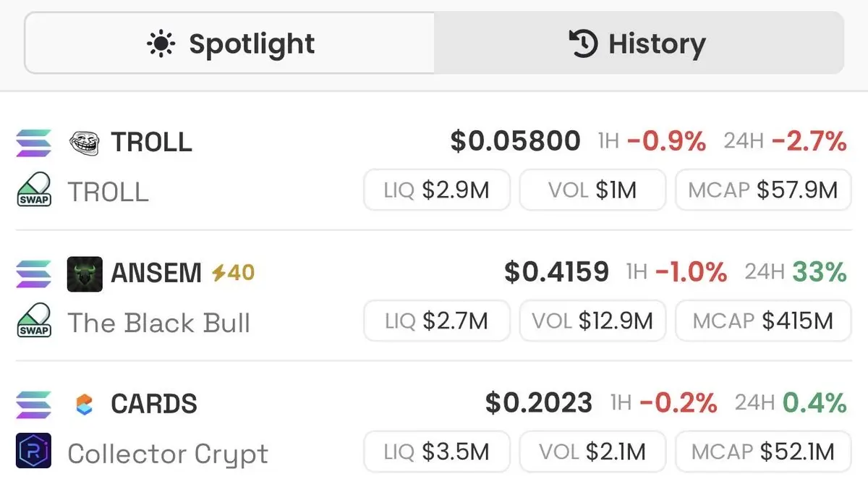
Task: Click the CARDS MCAP $52.1M badge
Action: tap(763, 452)
